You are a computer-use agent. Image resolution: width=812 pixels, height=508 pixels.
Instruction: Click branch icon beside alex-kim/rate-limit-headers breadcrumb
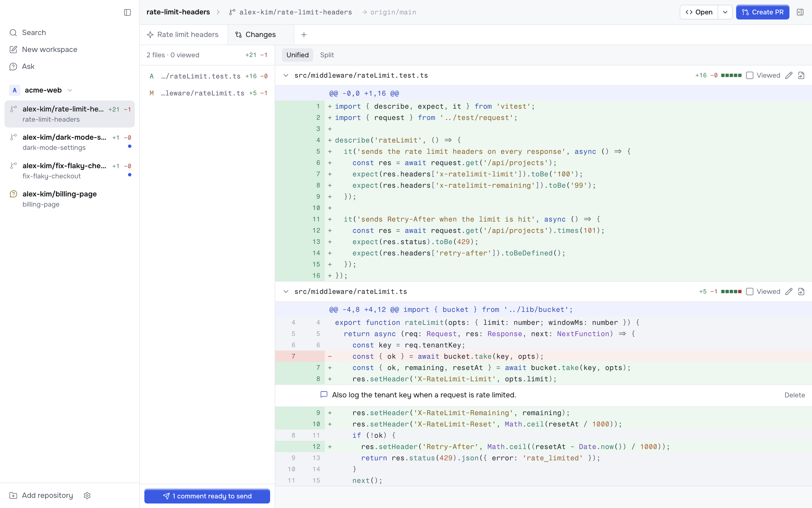point(232,12)
